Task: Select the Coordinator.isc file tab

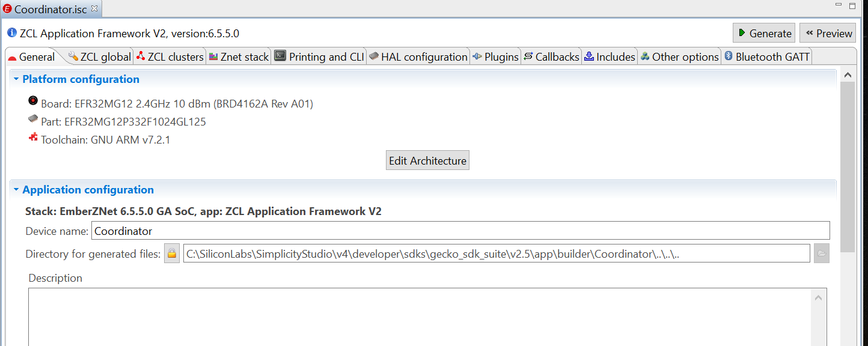Action: [x=50, y=9]
